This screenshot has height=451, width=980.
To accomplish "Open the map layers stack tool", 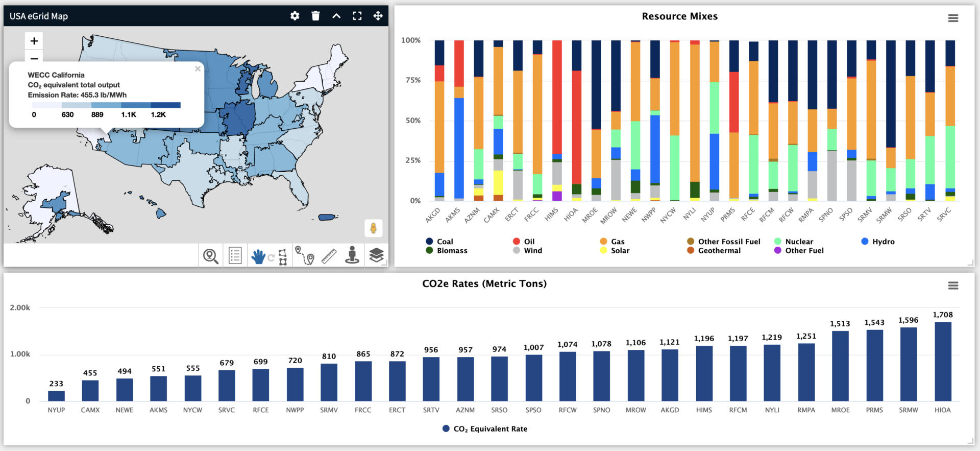I will pos(376,255).
